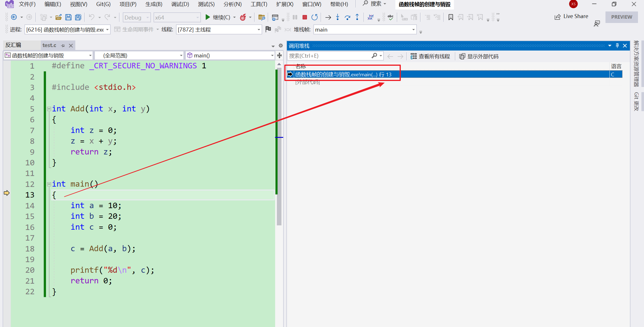
Task: Close the test.c tab
Action: tap(71, 45)
